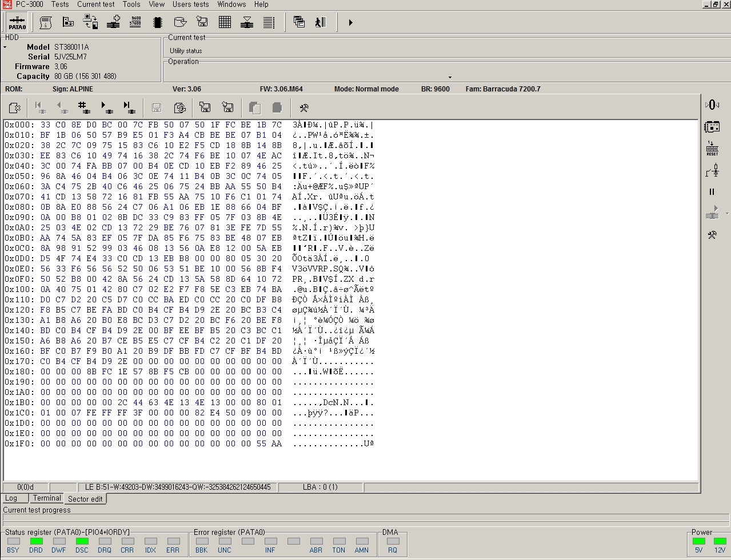Jump to a sector with the # icon
Viewport: 731px width, 560px height.
pyautogui.click(x=83, y=107)
